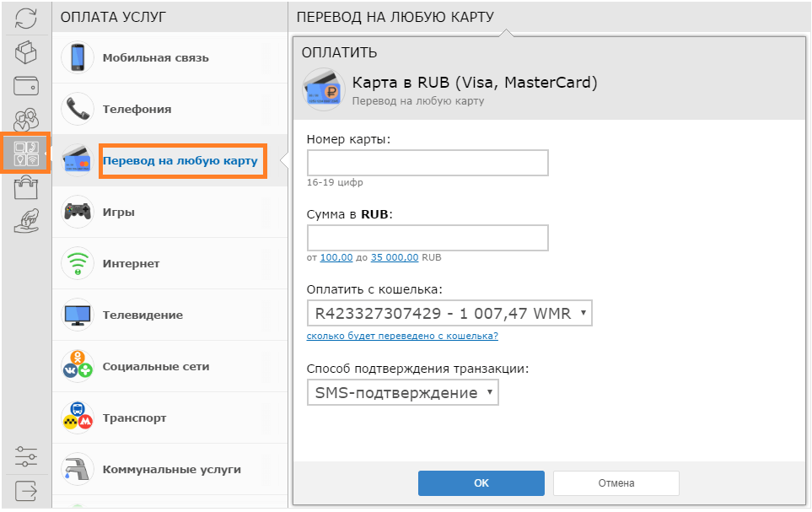The height and width of the screenshot is (512, 812).
Task: Open the stacked boxes icon in sidebar
Action: 26,51
